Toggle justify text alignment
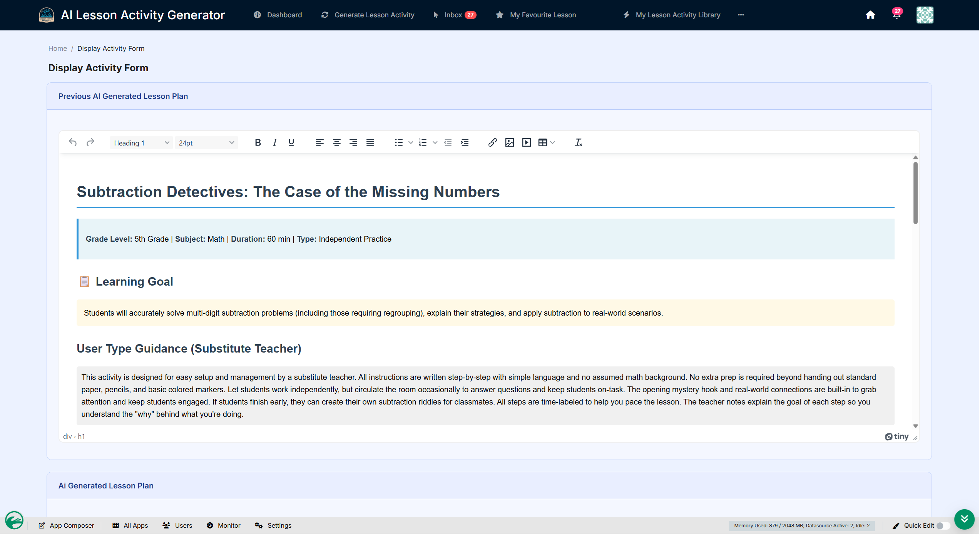The image size is (980, 535). click(370, 143)
